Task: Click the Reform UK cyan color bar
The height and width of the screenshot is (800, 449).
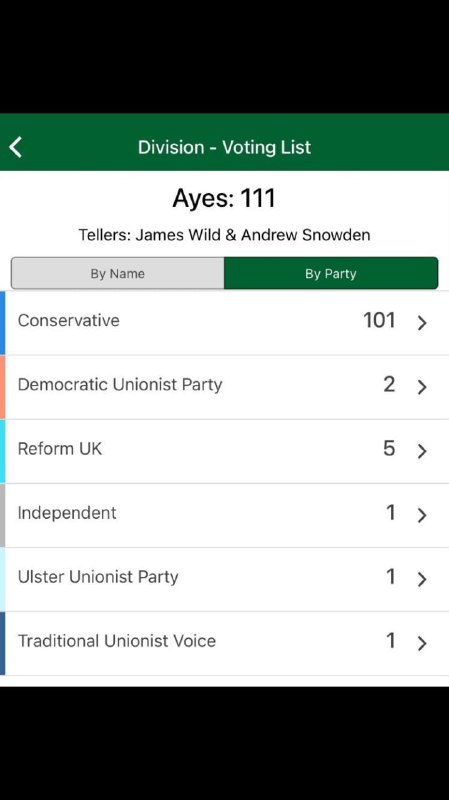Action: (3, 451)
